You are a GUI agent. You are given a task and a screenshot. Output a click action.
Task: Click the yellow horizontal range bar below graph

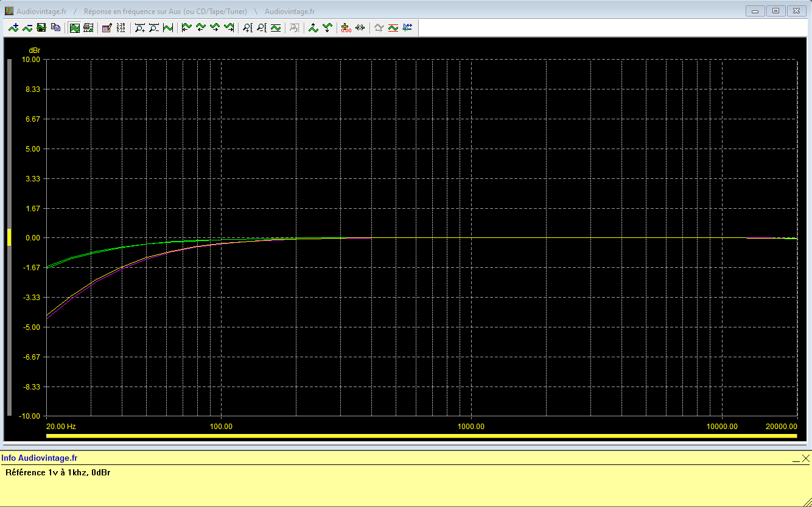coord(421,436)
